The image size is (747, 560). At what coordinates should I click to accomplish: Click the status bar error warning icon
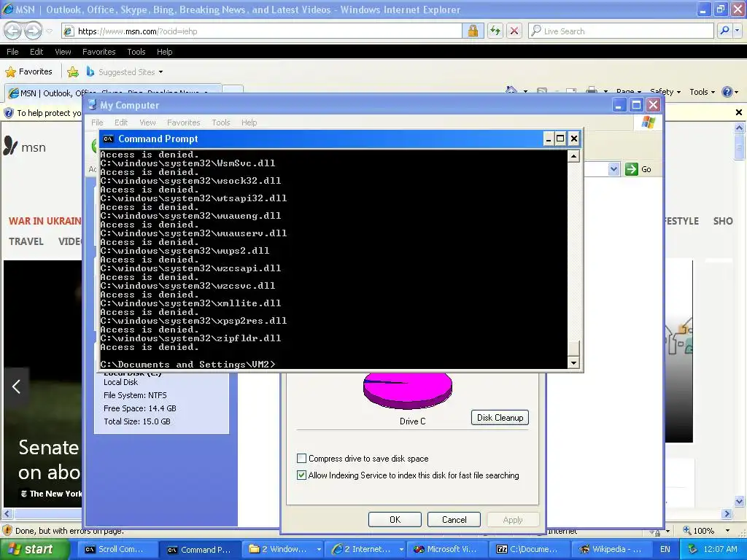click(7, 531)
